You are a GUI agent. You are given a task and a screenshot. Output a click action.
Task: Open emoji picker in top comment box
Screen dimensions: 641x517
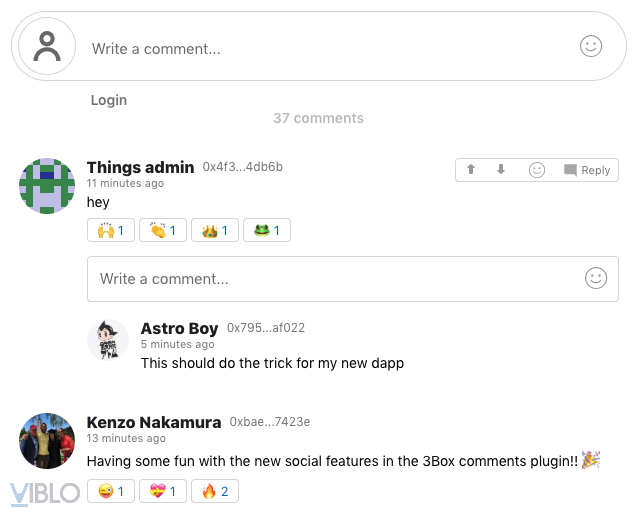point(591,46)
